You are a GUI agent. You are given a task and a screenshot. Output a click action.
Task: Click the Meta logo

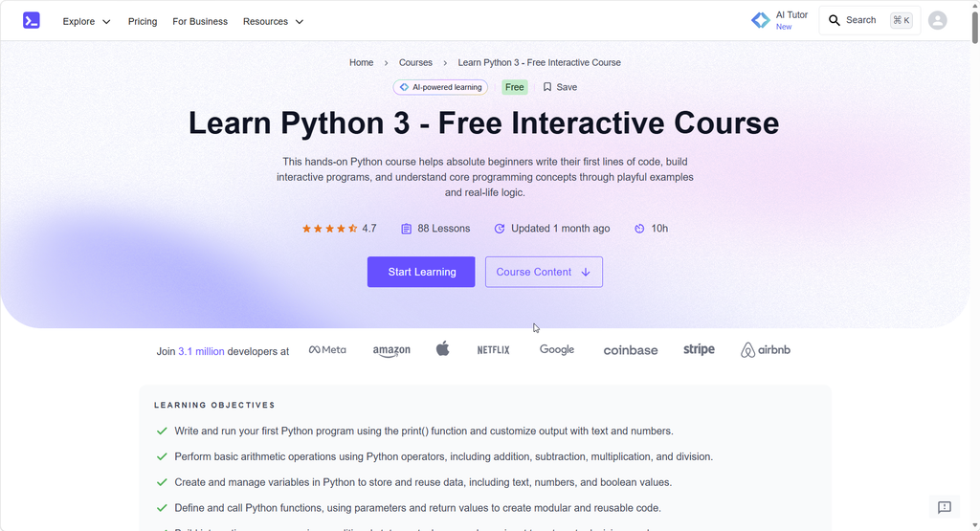click(327, 350)
